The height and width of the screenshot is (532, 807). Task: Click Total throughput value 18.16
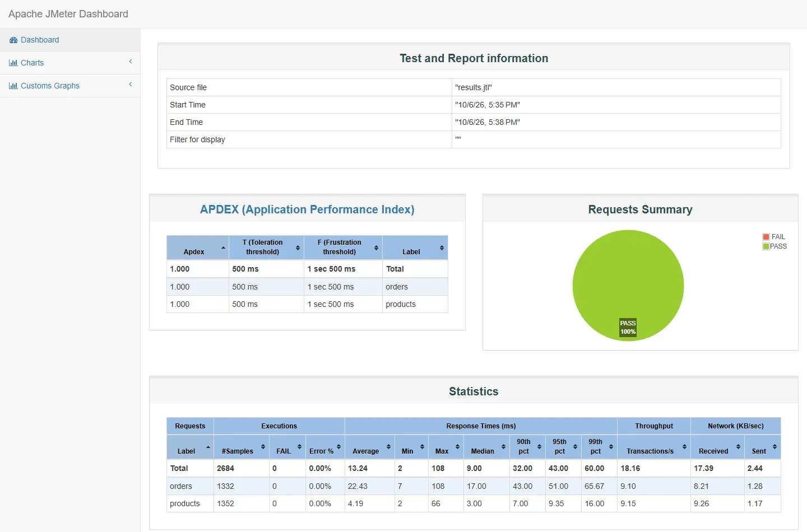point(630,468)
